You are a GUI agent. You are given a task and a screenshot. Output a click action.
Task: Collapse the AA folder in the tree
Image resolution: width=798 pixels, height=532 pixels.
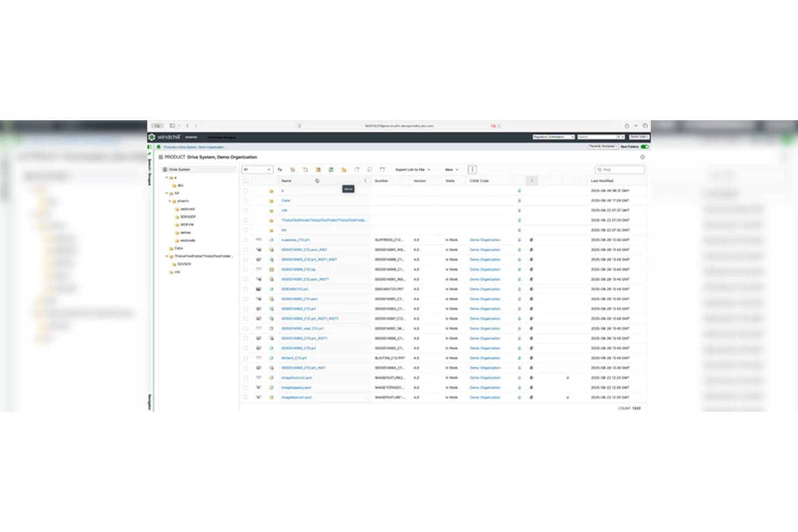point(167,194)
